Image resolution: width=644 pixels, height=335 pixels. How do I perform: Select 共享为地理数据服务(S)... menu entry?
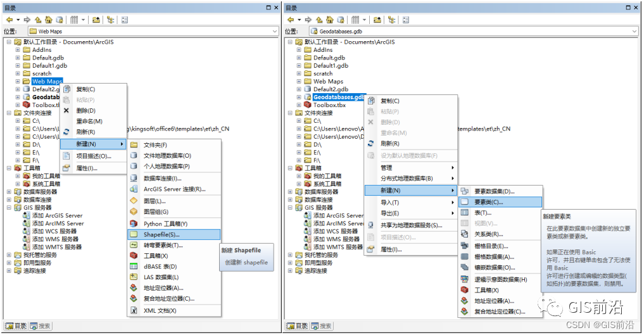[x=411, y=225]
